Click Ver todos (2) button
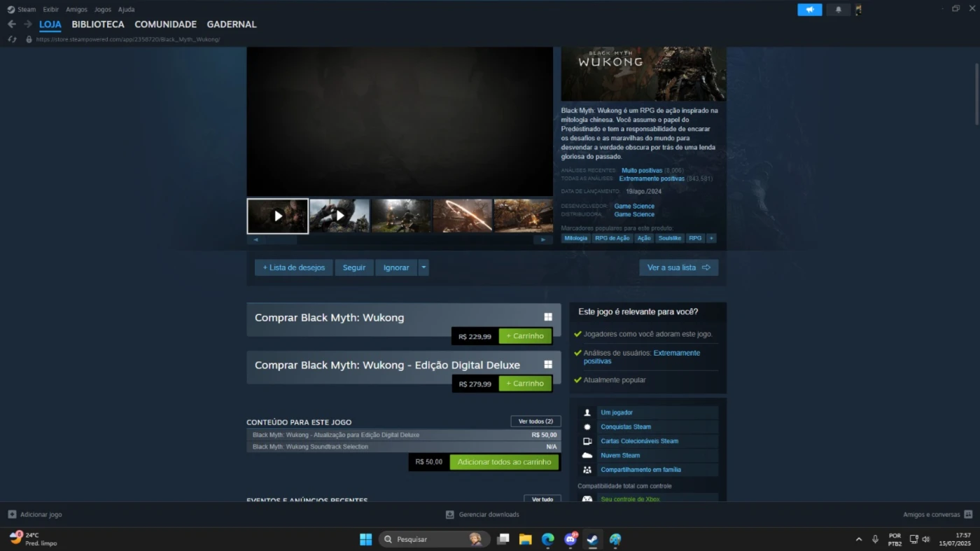 (x=535, y=421)
